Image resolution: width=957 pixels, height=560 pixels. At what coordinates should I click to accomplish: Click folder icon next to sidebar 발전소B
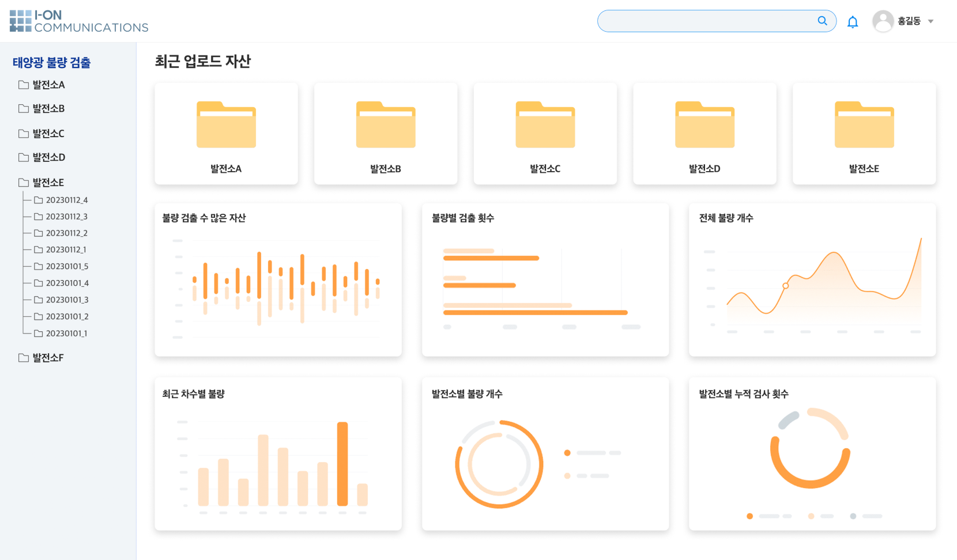pos(24,108)
